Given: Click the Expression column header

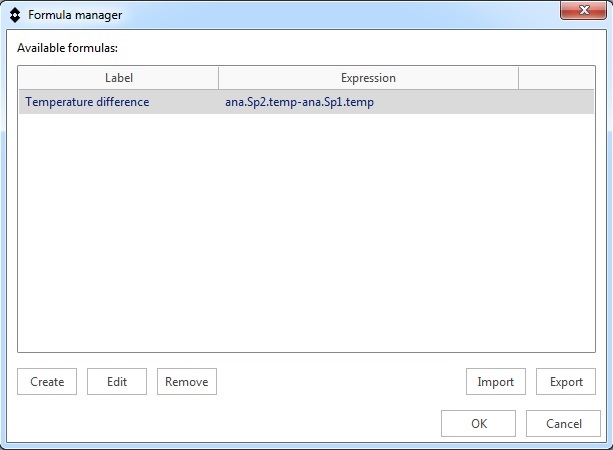Looking at the screenshot, I should [368, 78].
